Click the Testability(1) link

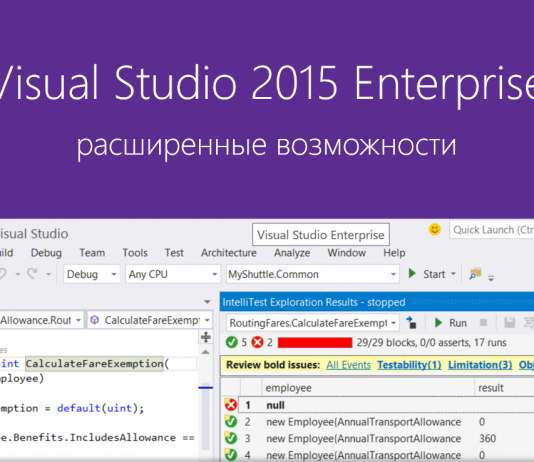[x=409, y=365]
